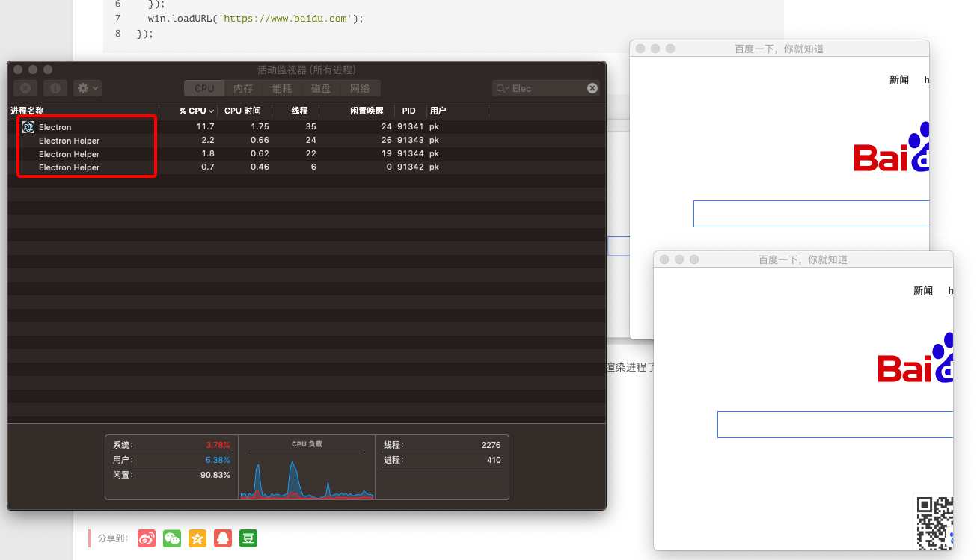The width and height of the screenshot is (980, 560).
Task: Share to QQ via the penguin icon
Action: 223,538
